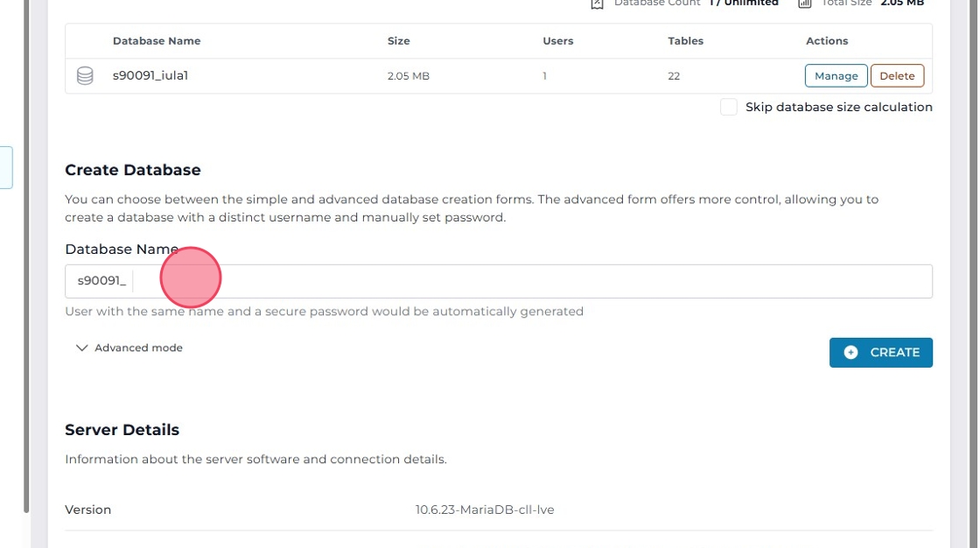Click the left vertical scrollbar
Screen dimensions: 980x548
point(26,263)
